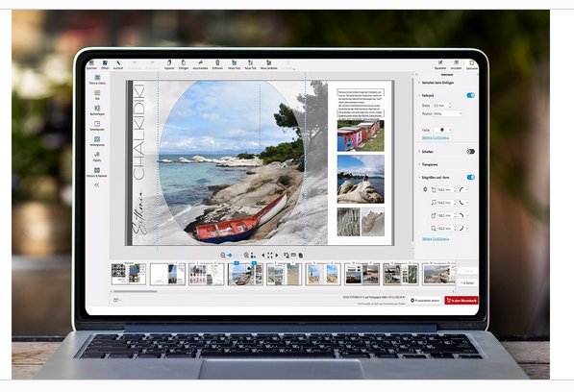Open the Hintergründe sidebar panel

tap(97, 141)
